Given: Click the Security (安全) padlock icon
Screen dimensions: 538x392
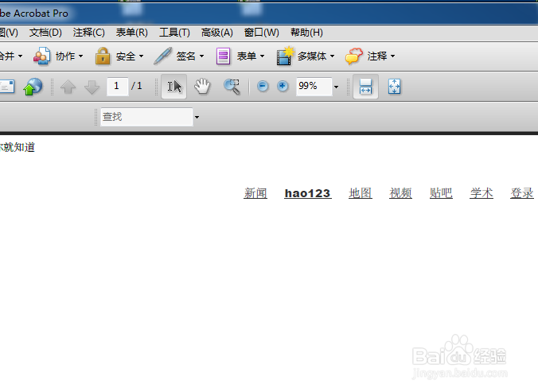Looking at the screenshot, I should [103, 56].
